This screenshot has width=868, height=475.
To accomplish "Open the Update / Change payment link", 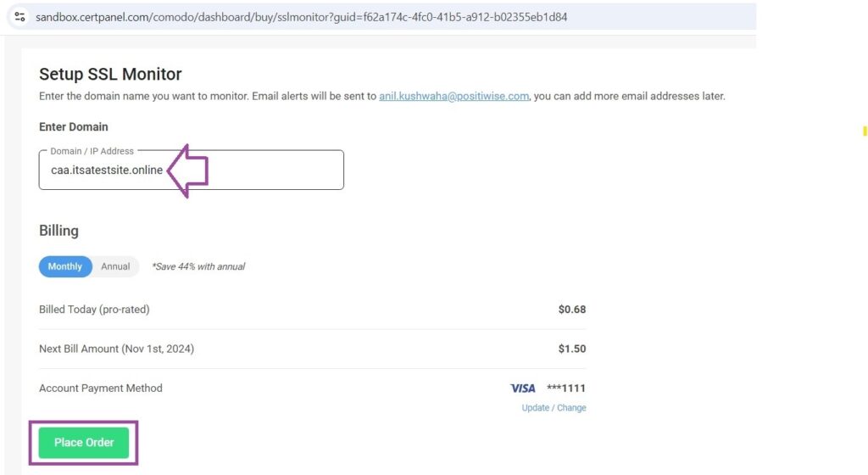I will click(554, 407).
